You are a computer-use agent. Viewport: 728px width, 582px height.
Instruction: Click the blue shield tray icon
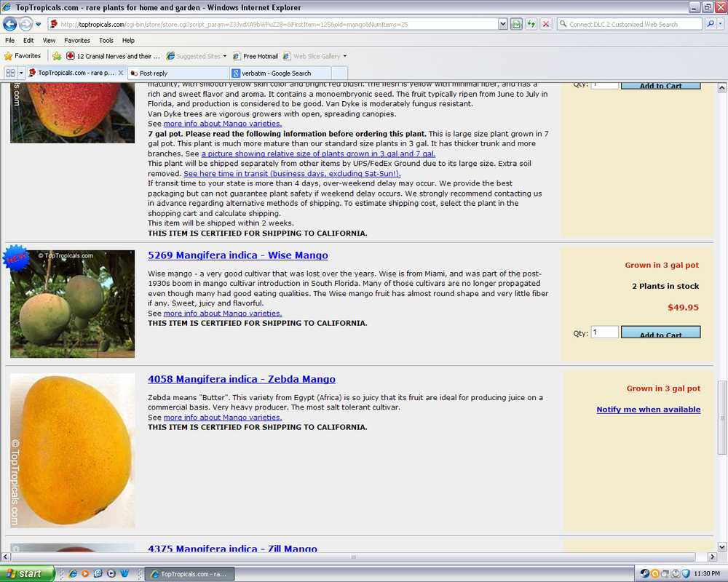click(686, 574)
